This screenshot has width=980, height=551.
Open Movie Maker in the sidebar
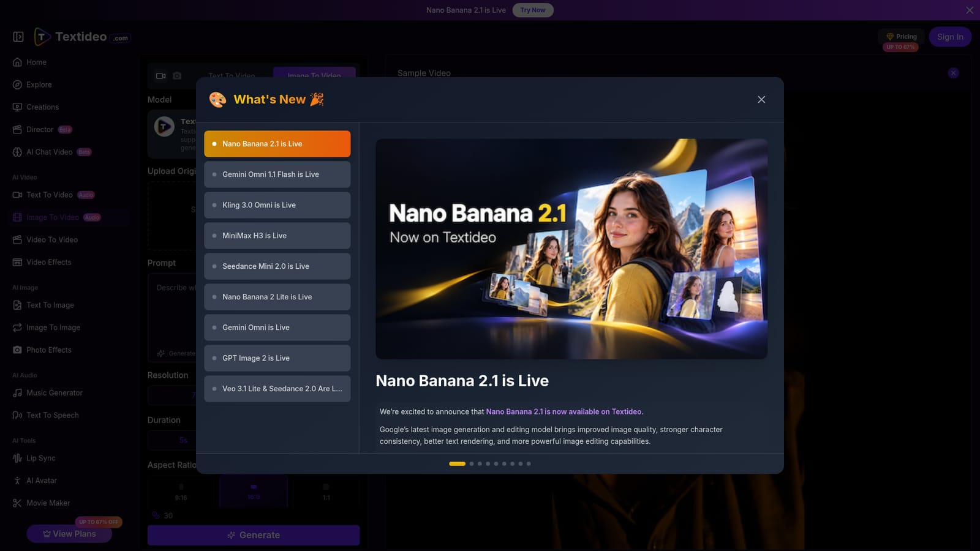(x=42, y=503)
